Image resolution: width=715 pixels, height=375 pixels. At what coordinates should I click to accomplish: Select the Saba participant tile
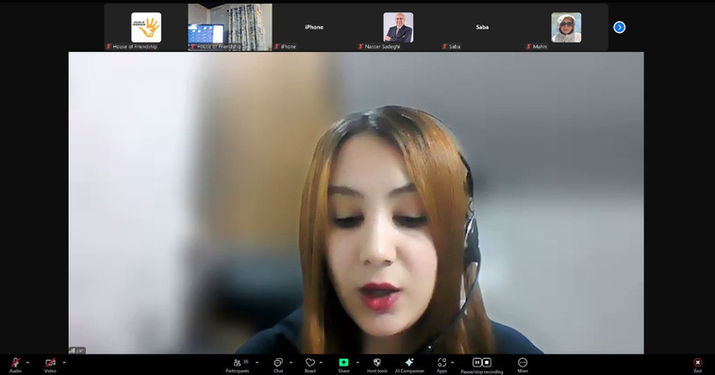tap(482, 27)
